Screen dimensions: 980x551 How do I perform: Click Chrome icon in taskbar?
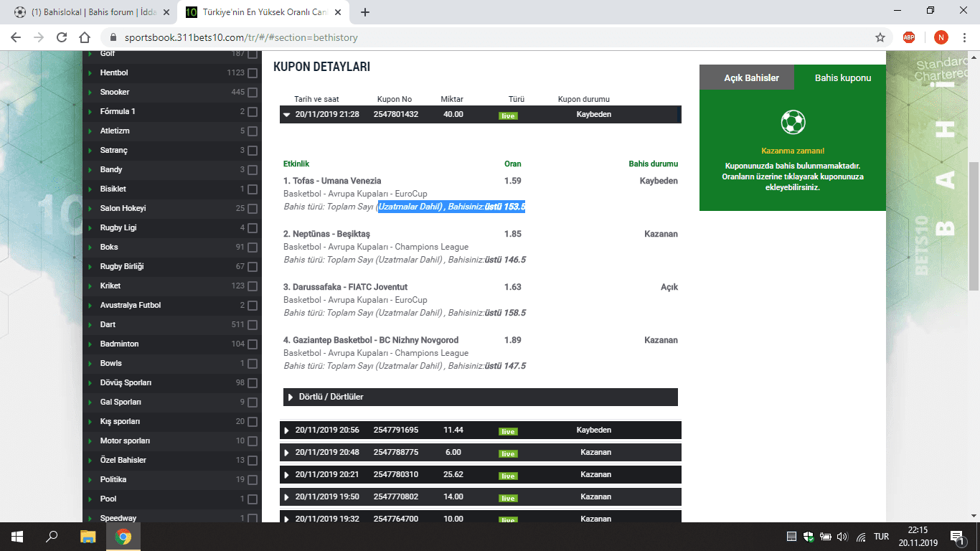pyautogui.click(x=123, y=536)
